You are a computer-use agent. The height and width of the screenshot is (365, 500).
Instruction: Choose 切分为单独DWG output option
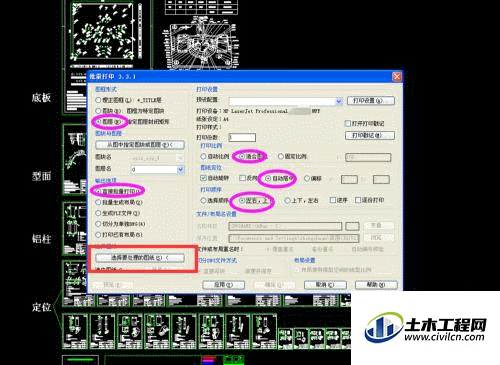pos(98,224)
